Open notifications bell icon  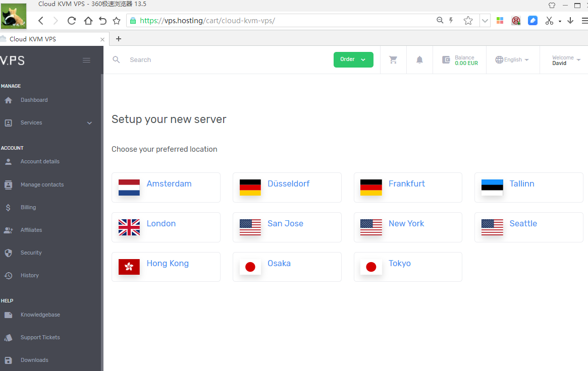(419, 59)
